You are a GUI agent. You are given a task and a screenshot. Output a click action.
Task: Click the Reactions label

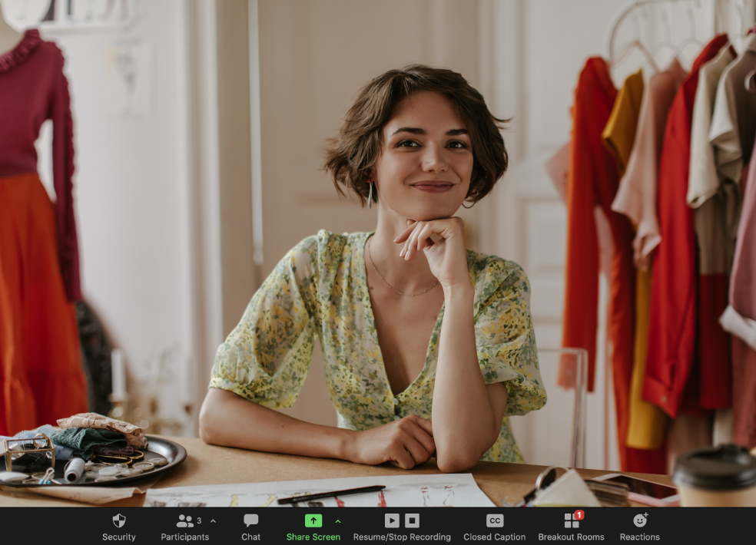[x=640, y=537]
